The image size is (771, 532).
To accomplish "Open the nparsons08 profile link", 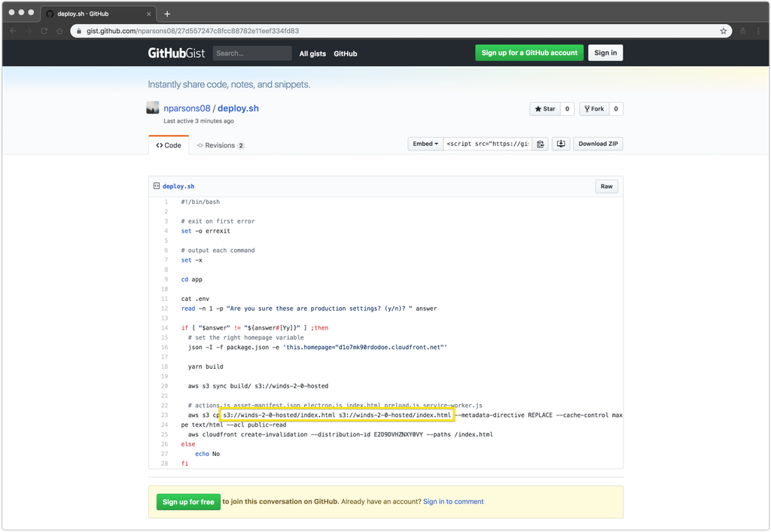I will click(x=187, y=108).
